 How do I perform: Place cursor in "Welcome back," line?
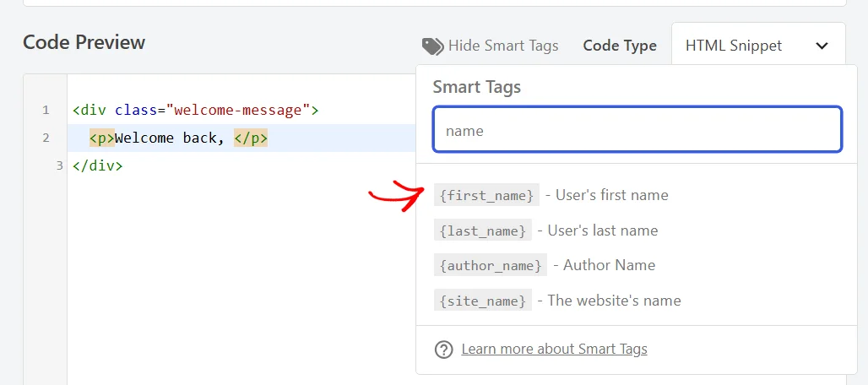pos(241,138)
